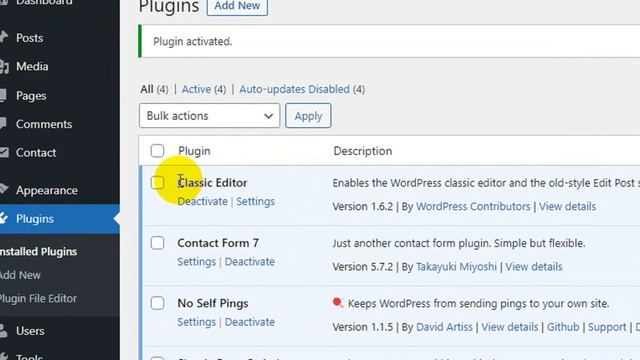The width and height of the screenshot is (640, 360).
Task: Click the Users icon in sidebar
Action: click(x=4, y=331)
